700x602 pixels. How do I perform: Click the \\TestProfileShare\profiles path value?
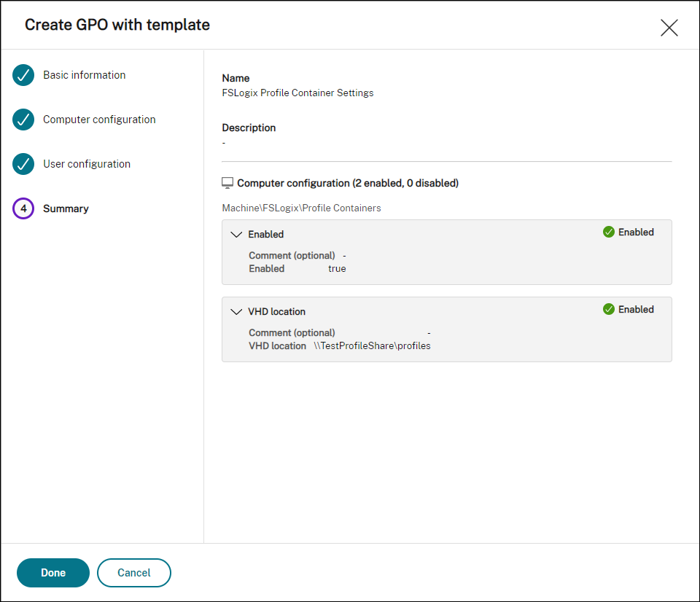372,346
